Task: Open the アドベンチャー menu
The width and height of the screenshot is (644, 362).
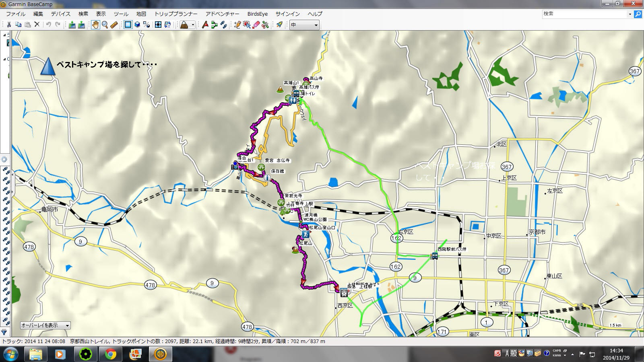Action: click(222, 14)
